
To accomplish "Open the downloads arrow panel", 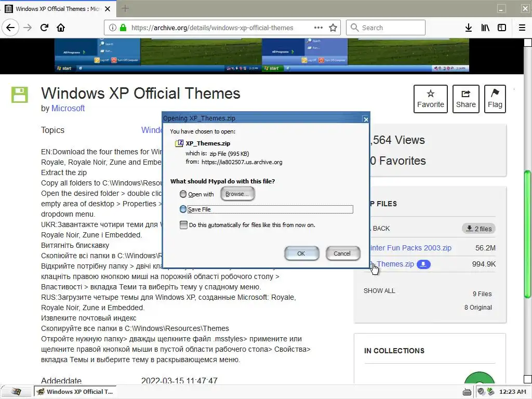I will tap(469, 28).
